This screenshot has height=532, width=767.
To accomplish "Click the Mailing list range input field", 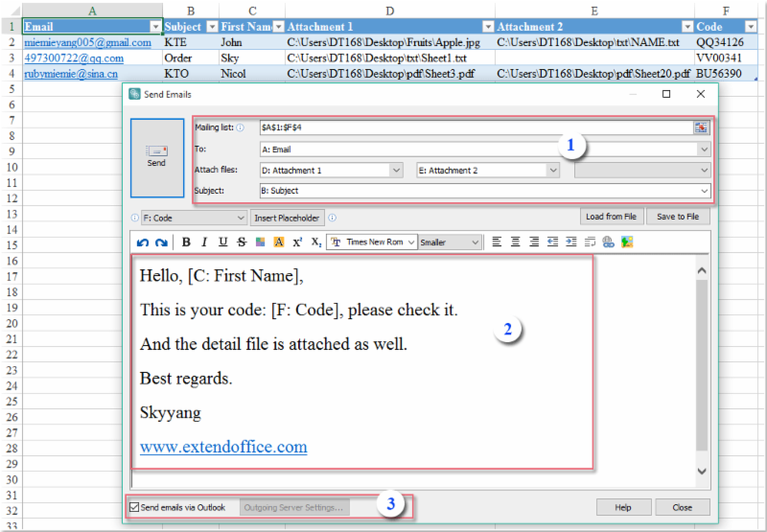I will (476, 127).
